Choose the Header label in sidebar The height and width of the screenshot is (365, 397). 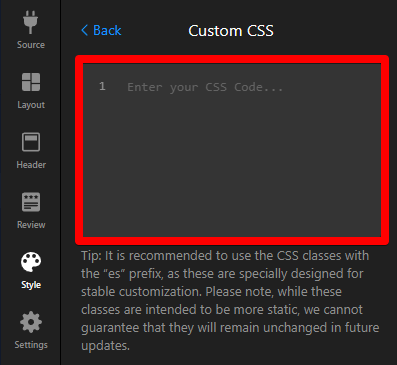pyautogui.click(x=31, y=165)
